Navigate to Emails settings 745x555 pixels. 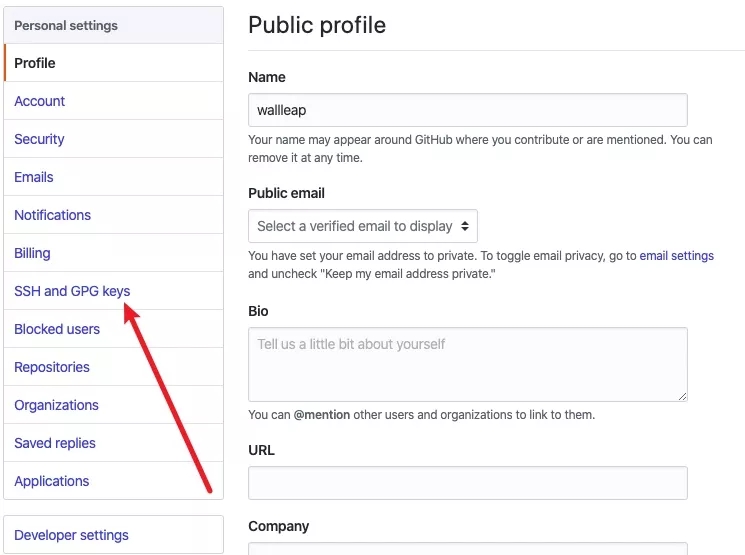click(x=34, y=177)
